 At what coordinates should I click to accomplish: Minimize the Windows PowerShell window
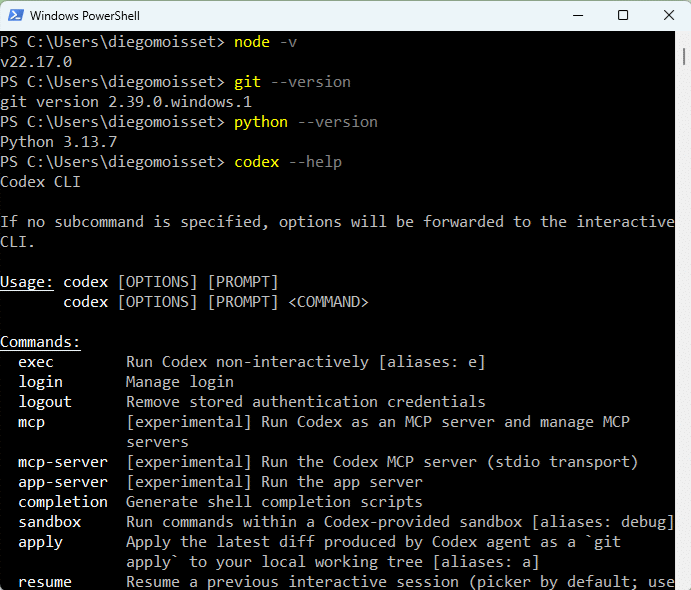pos(578,15)
